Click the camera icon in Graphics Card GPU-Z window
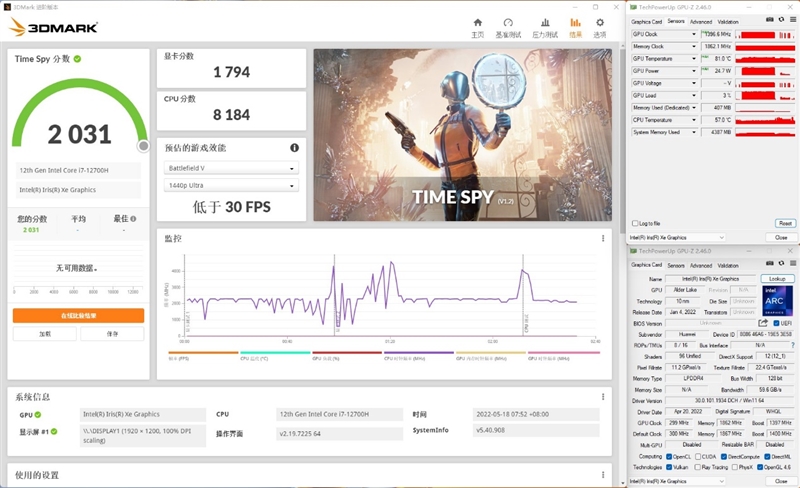This screenshot has width=800, height=488. [x=770, y=263]
